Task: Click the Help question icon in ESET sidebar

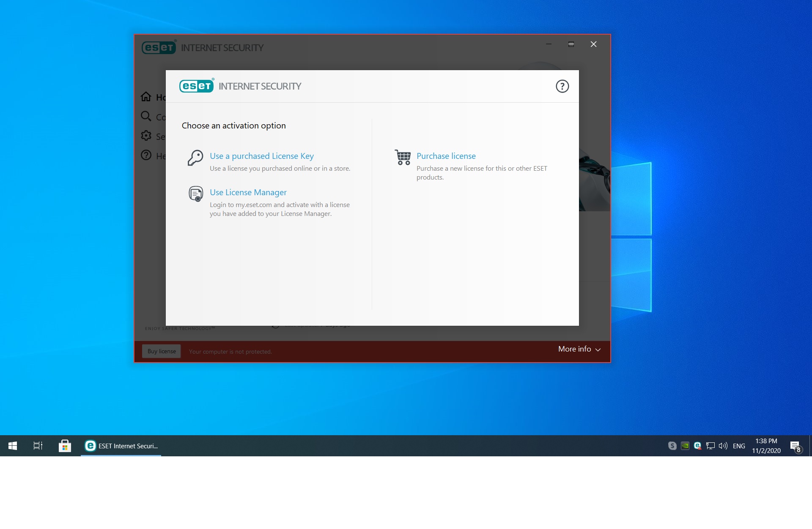Action: tap(146, 155)
